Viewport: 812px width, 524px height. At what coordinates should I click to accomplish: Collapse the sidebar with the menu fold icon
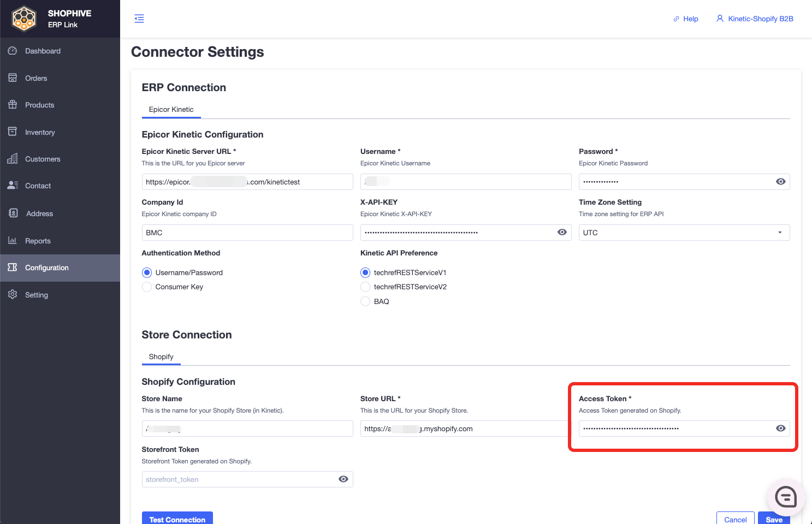coord(139,19)
